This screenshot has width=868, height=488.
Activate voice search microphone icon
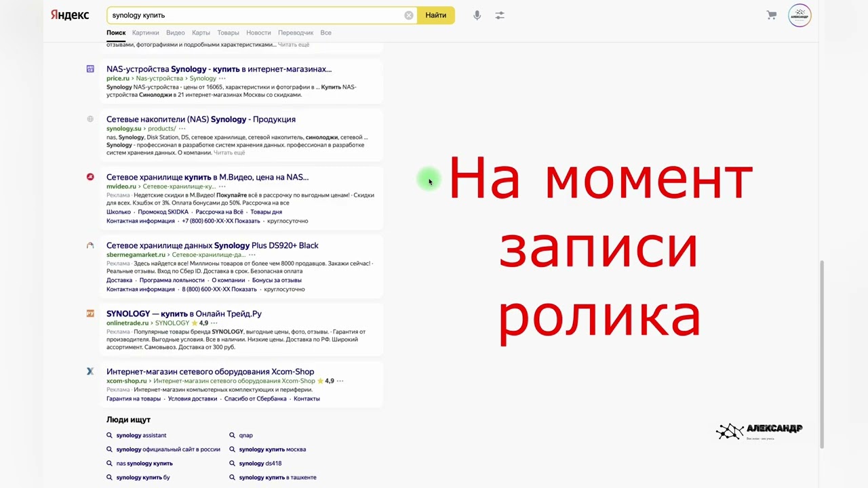tap(477, 15)
